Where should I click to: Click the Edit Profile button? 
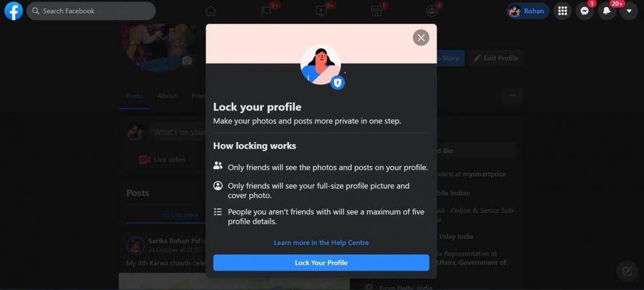496,59
